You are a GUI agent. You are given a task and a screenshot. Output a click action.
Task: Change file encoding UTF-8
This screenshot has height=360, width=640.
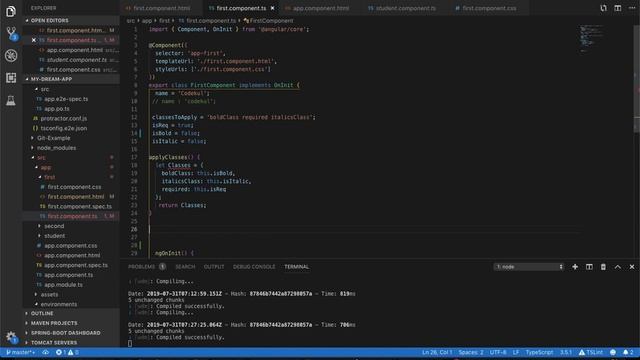click(498, 352)
